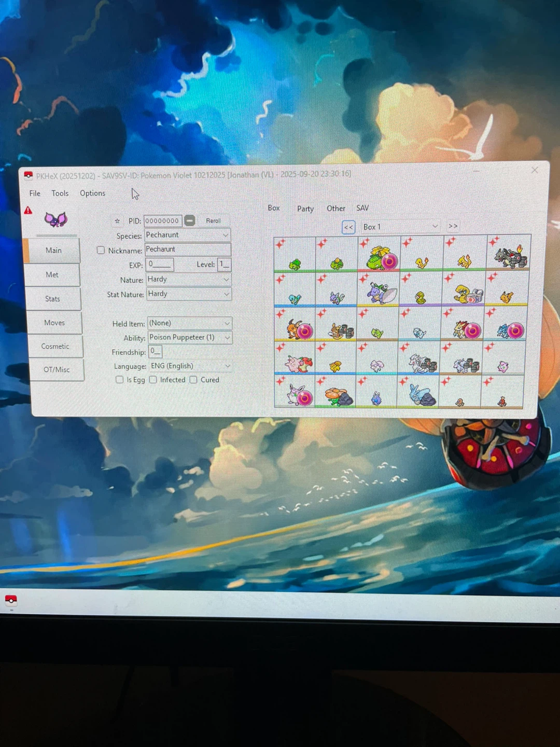Click the gender icon next to PID
The height and width of the screenshot is (747, 560).
coord(190,220)
